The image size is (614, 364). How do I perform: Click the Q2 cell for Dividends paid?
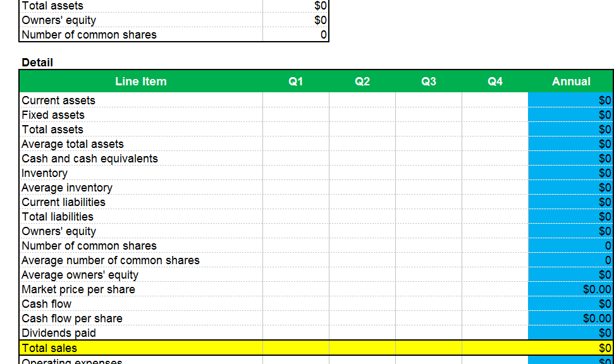coord(362,333)
